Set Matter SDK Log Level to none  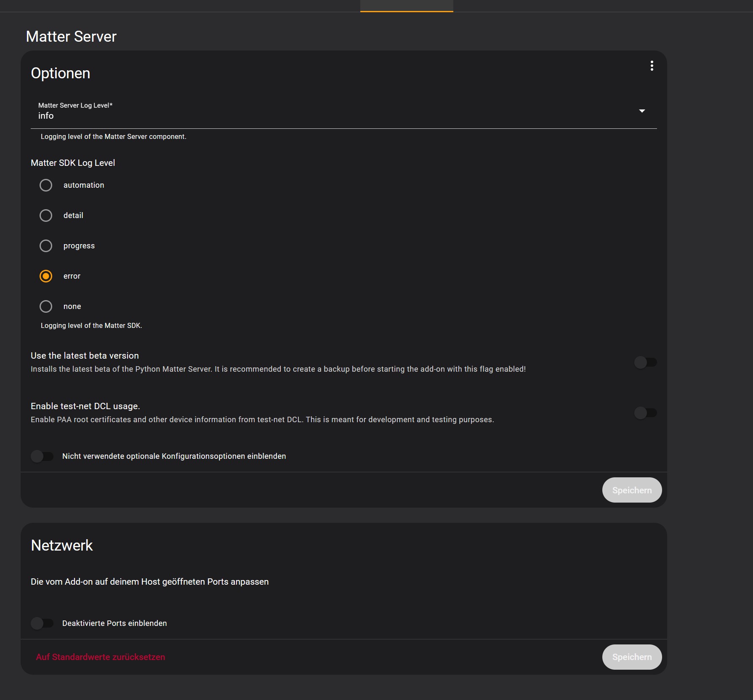[46, 306]
